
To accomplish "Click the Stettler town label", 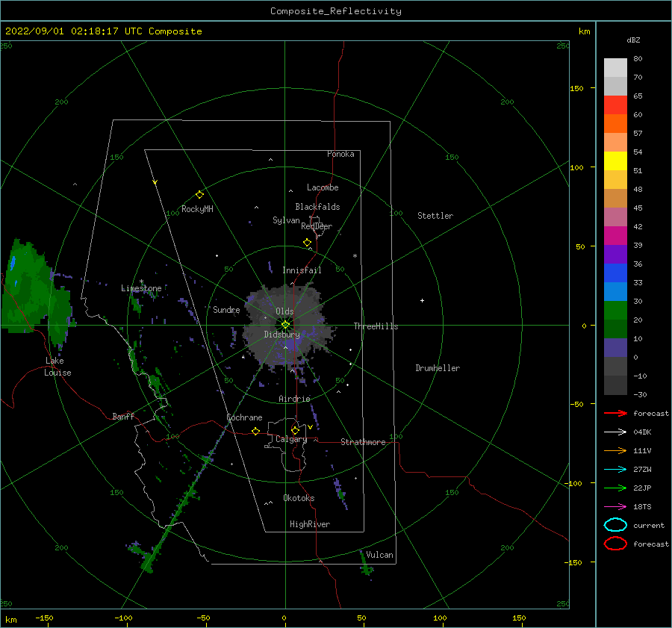I will pyautogui.click(x=435, y=216).
